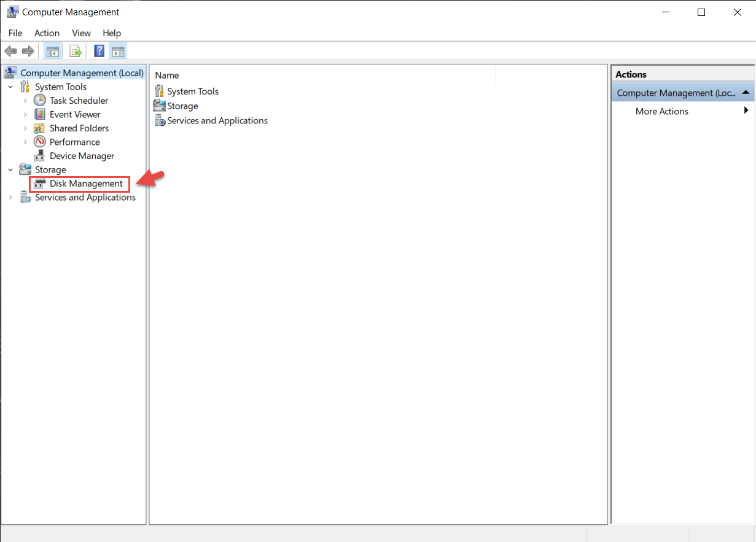Select Disk Management in the tree

coord(87,184)
